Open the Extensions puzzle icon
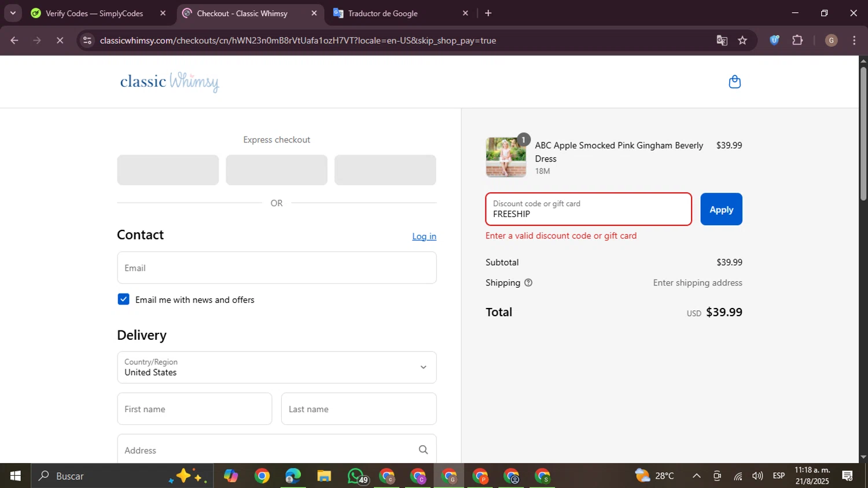Screen dimensions: 868x488 click(x=797, y=40)
